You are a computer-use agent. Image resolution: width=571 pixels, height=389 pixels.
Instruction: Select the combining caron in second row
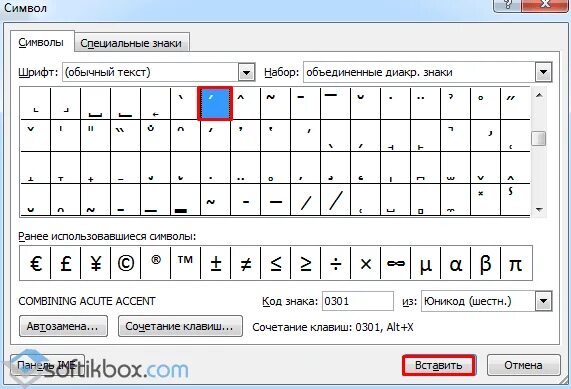tap(35, 135)
